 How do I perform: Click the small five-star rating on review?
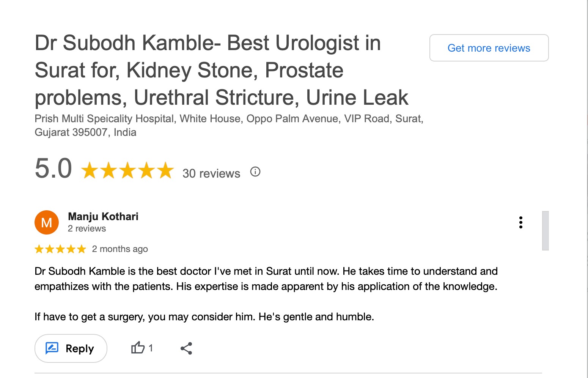(60, 249)
